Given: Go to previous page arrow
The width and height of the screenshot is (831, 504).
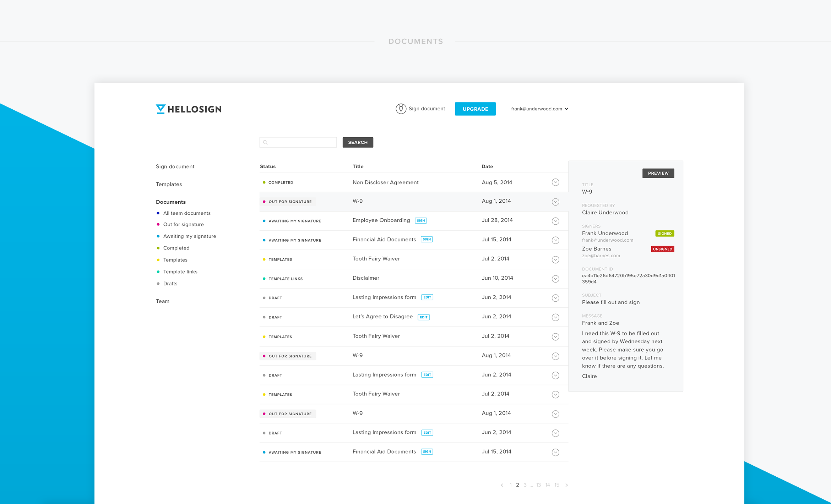Looking at the screenshot, I should 502,485.
